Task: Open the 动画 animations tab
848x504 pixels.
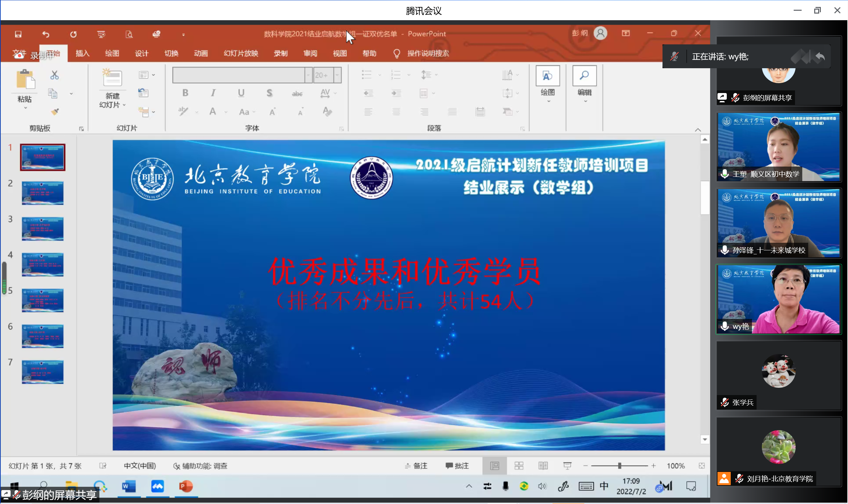Action: coord(201,53)
